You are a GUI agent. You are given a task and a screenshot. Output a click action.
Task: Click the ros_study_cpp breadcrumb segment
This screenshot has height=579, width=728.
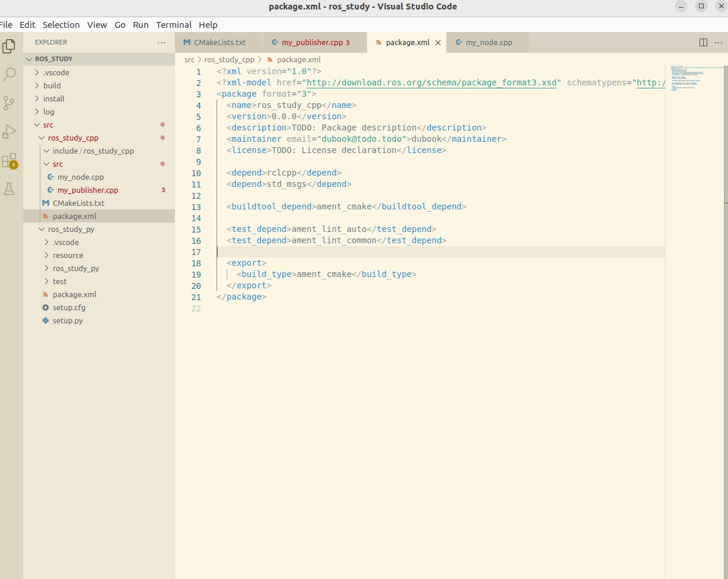[229, 60]
